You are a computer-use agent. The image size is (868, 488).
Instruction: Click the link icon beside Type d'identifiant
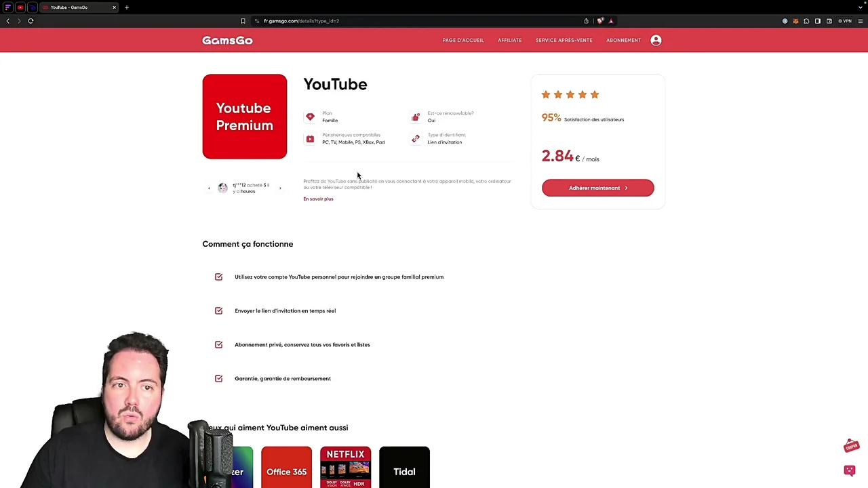pyautogui.click(x=415, y=139)
